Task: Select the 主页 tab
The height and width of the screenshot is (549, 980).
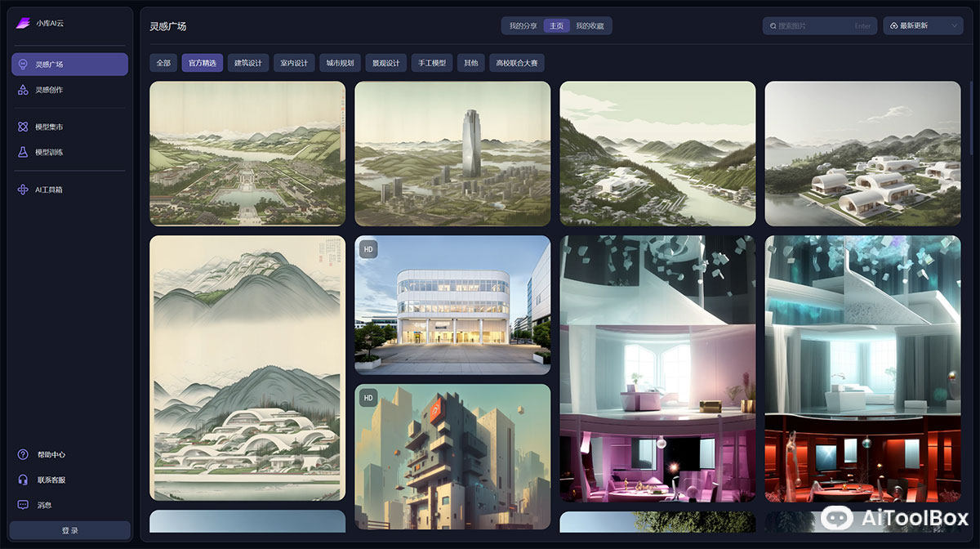Action: (556, 26)
